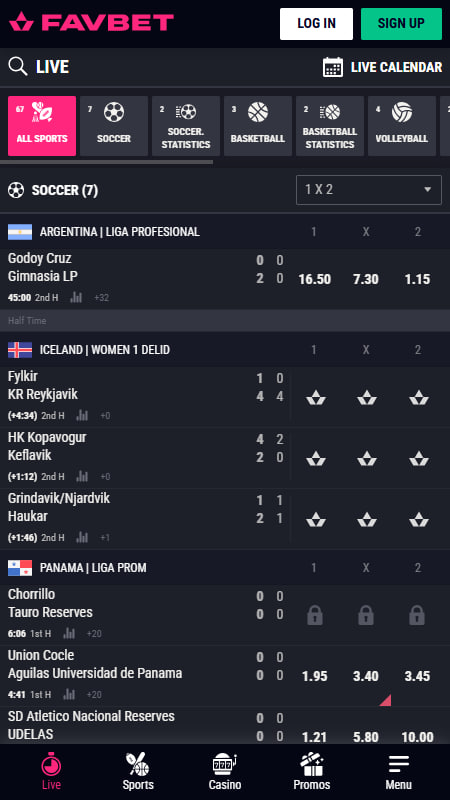Screen dimensions: 450x800
Task: Open stats icon for Union Cocle match
Action: (x=69, y=694)
